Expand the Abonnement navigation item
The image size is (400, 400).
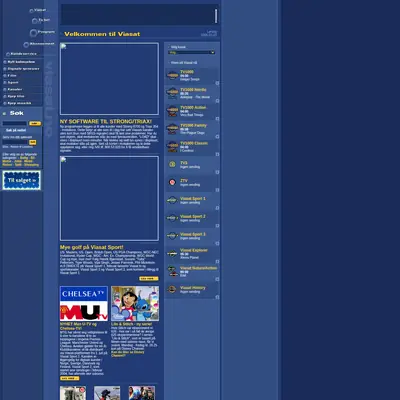click(x=39, y=44)
